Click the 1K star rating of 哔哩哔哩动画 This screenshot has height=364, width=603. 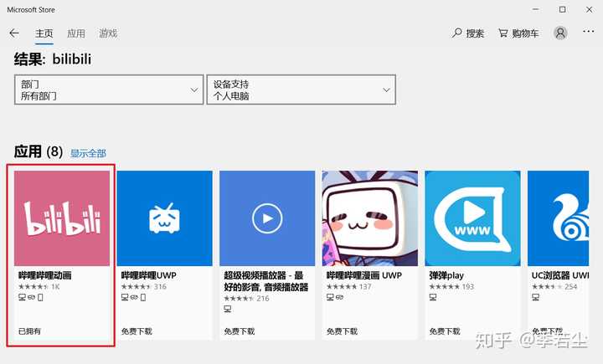[x=39, y=287]
